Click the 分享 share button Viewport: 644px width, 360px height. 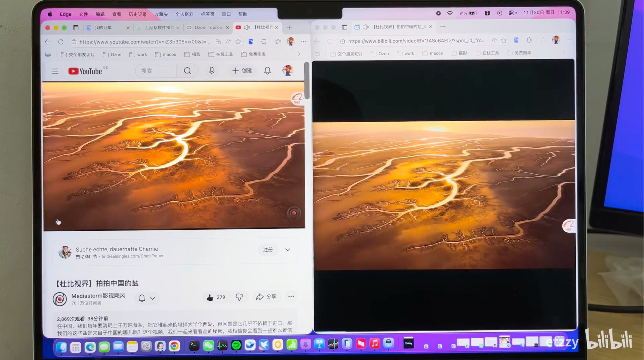(266, 297)
